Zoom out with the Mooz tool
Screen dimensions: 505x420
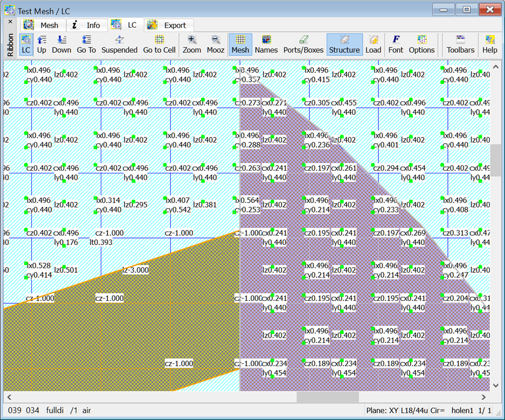216,44
